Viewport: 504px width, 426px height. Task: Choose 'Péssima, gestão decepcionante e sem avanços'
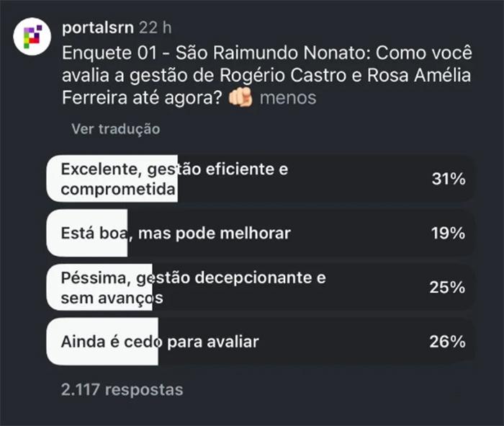coord(194,287)
